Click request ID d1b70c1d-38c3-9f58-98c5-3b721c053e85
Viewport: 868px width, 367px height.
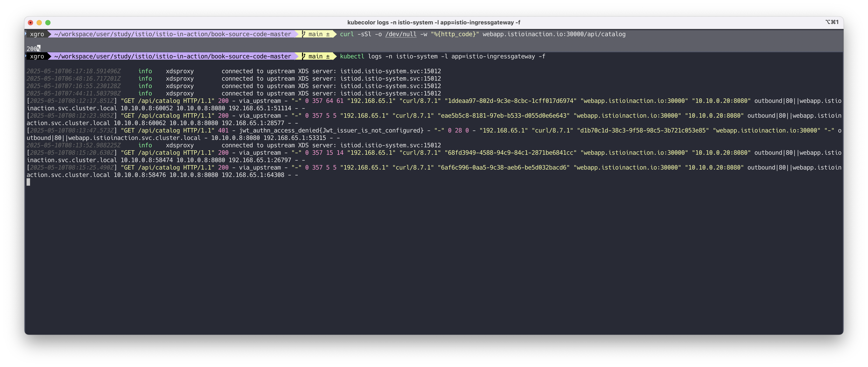tap(643, 131)
